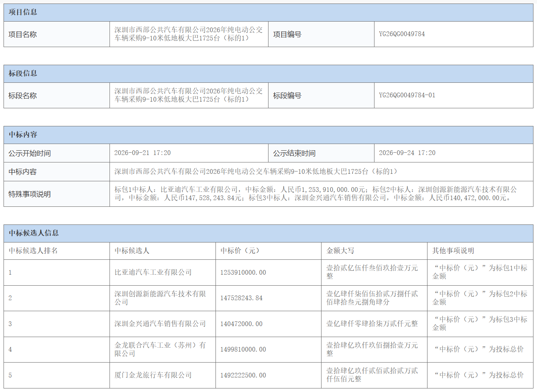The image size is (537, 392).
Task: Click amount 壹拾肆亿玖仟玖佰捌拾壹万元整
Action: pos(372,350)
